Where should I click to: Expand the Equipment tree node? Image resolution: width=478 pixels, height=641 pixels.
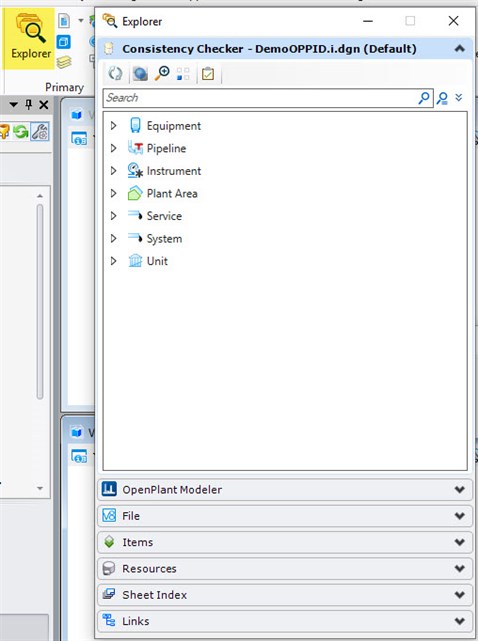[x=114, y=126]
